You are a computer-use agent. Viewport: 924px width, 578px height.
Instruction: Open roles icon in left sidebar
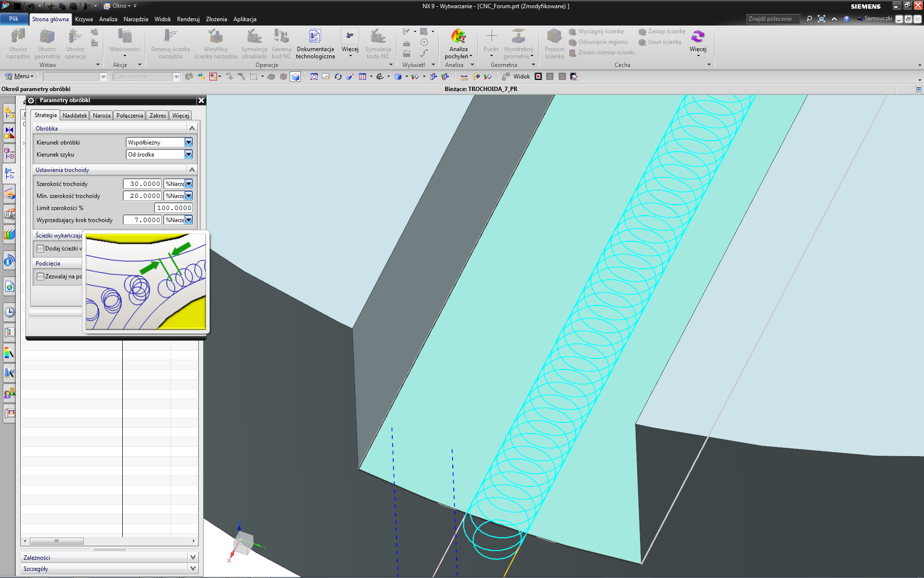click(9, 393)
